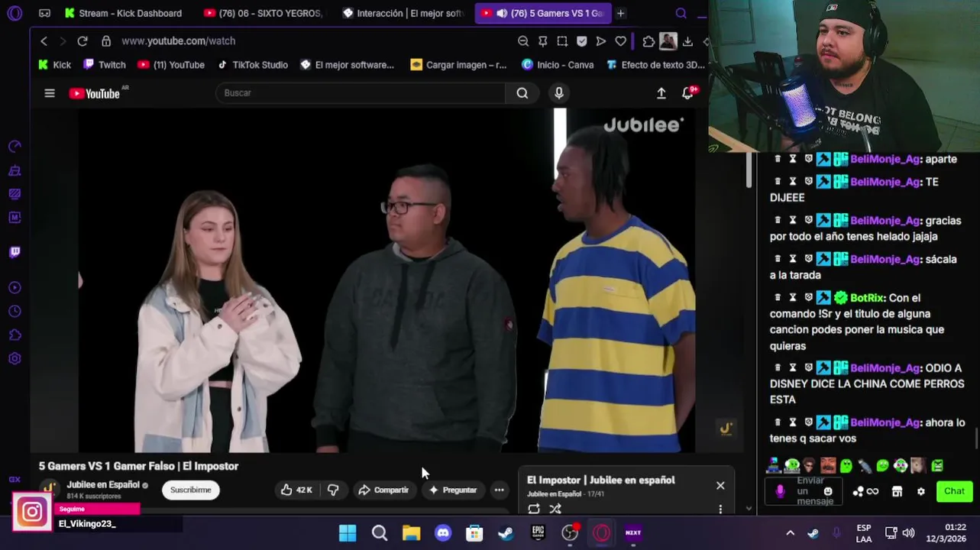Open more actions three-dot menu
The height and width of the screenshot is (550, 980).
point(499,490)
